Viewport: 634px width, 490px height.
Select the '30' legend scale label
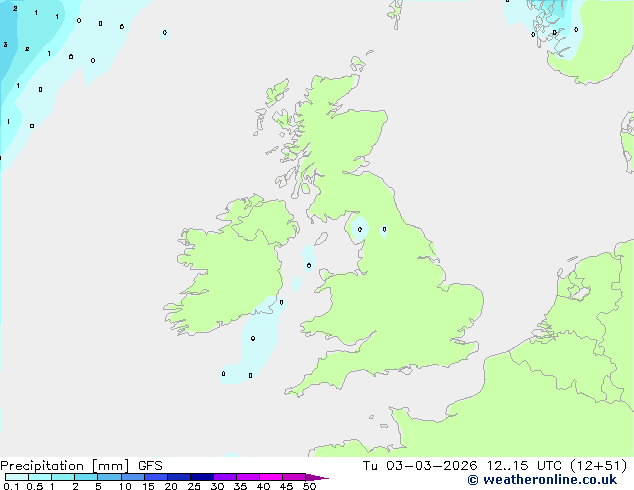point(217,486)
